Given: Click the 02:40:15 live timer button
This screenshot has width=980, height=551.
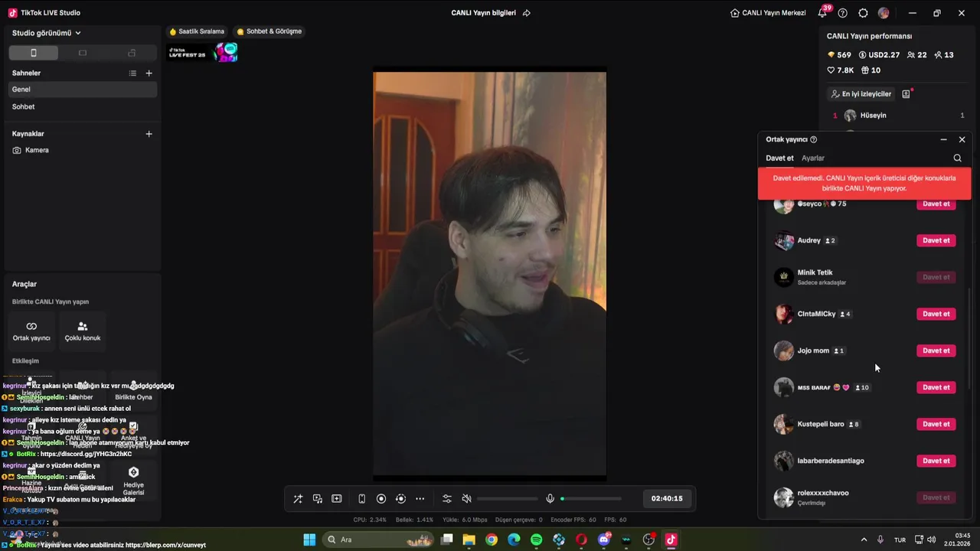Looking at the screenshot, I should coord(667,498).
